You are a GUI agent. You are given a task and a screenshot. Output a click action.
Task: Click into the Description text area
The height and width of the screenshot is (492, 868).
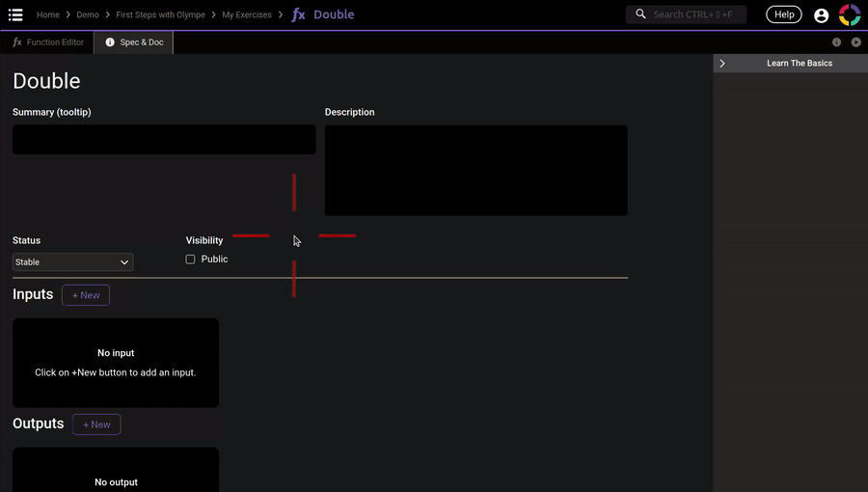point(475,170)
